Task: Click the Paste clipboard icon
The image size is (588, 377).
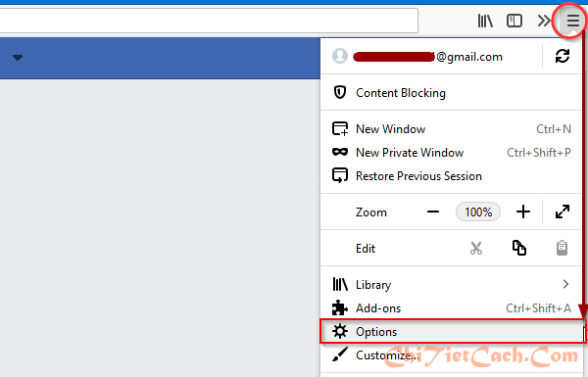Action: [x=562, y=248]
